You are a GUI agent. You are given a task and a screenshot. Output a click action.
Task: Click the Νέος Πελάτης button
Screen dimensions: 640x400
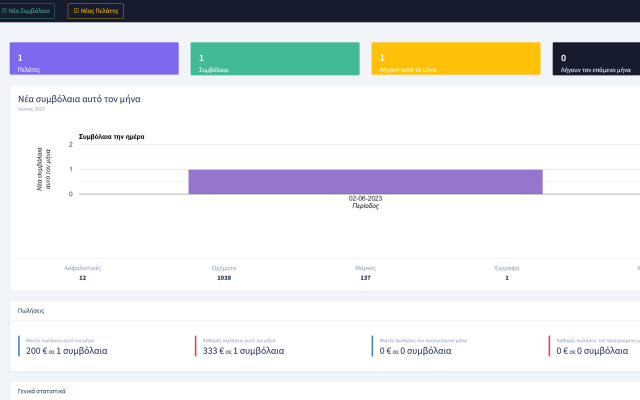(96, 11)
